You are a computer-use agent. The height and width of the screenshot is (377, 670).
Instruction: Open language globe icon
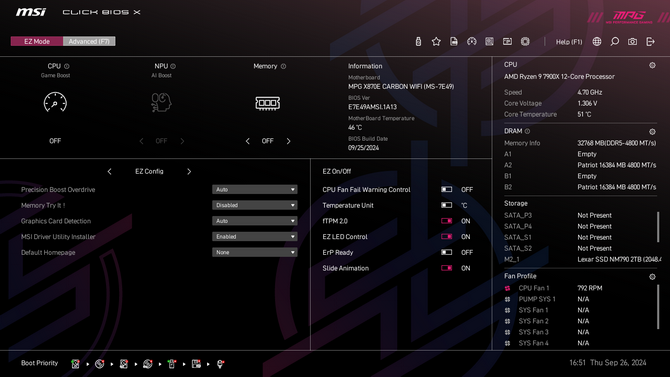597,41
